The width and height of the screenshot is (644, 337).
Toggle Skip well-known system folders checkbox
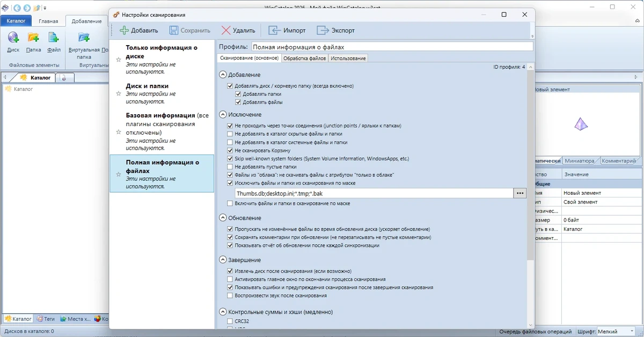(x=230, y=159)
